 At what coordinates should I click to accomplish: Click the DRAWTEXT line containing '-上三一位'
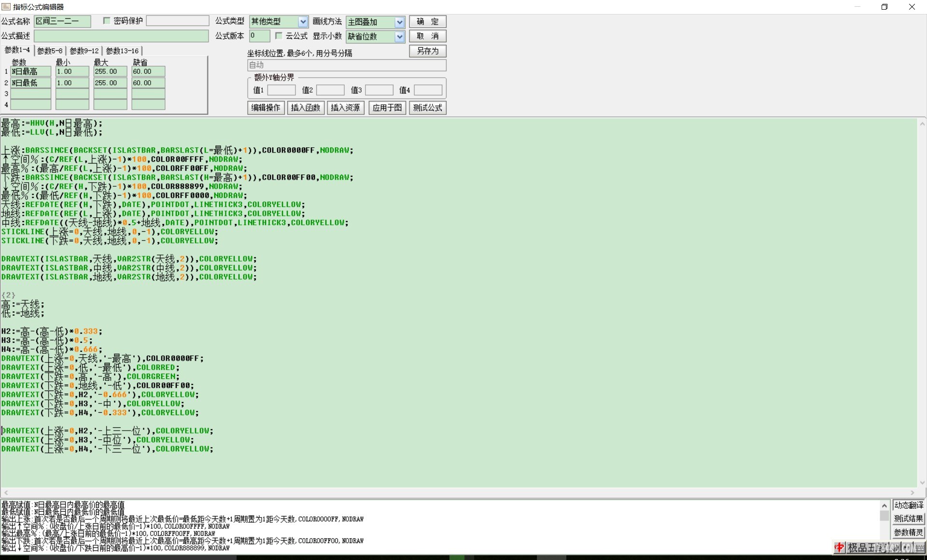pos(107,431)
